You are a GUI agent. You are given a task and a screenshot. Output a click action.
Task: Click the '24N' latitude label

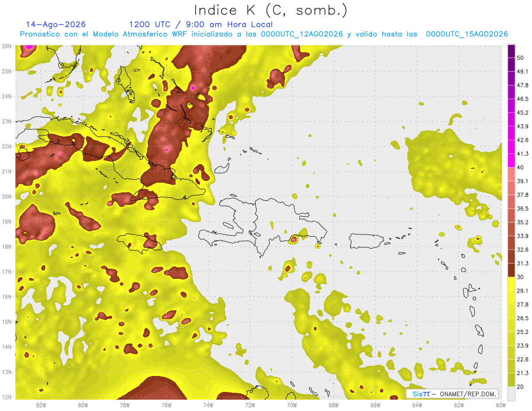click(6, 96)
